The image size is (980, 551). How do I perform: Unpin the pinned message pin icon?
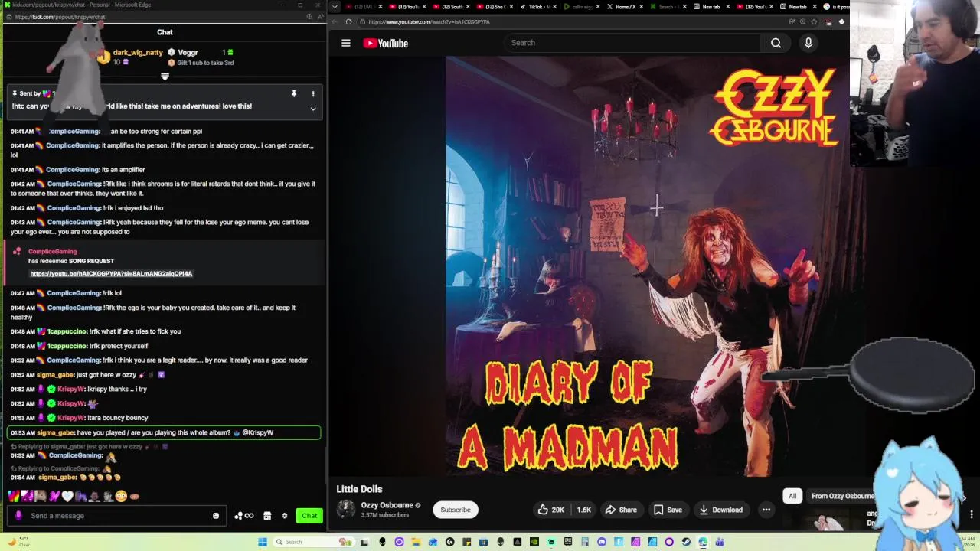coord(294,93)
